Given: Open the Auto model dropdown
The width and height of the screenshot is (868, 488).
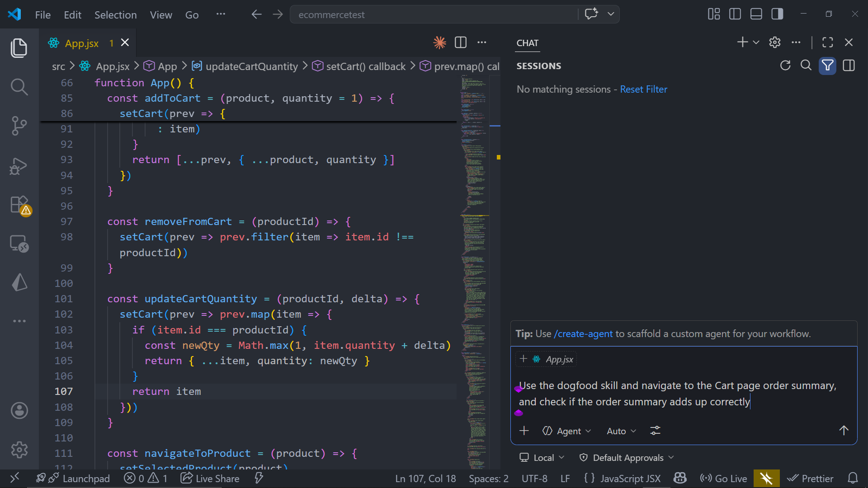Looking at the screenshot, I should pos(621,431).
